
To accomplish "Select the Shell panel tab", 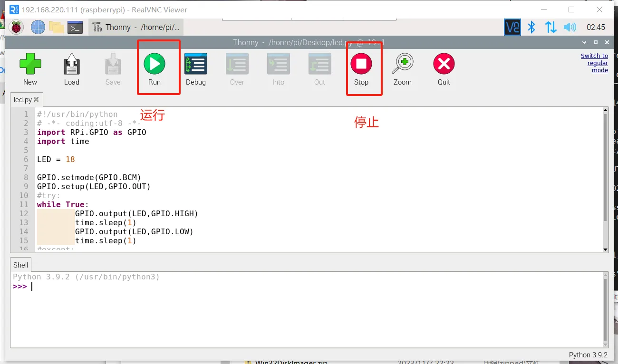I will coord(21,265).
